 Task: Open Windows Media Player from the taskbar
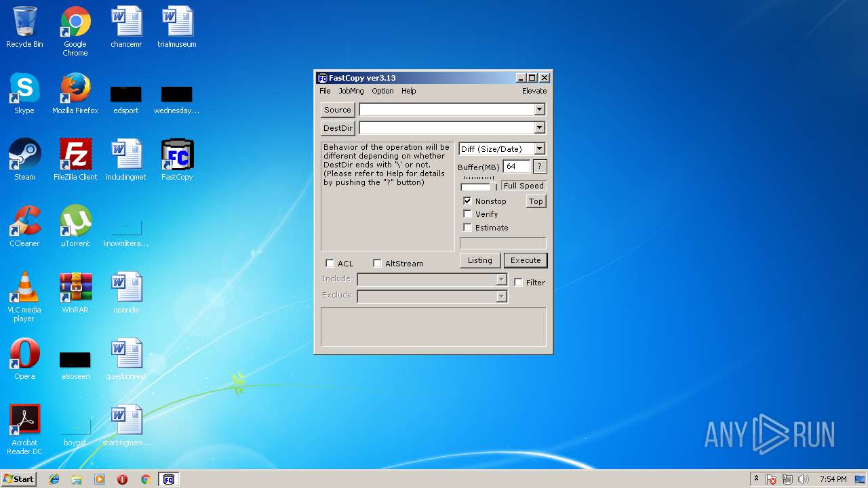click(100, 479)
